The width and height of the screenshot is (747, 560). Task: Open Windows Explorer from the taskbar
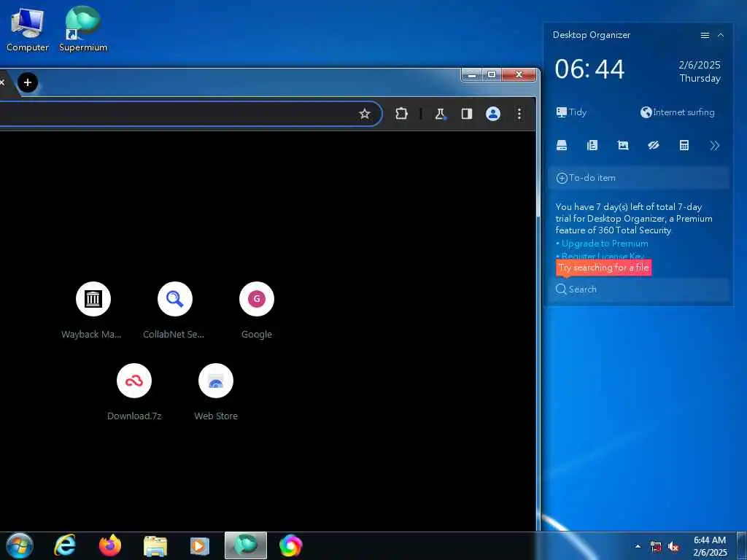[x=155, y=546]
